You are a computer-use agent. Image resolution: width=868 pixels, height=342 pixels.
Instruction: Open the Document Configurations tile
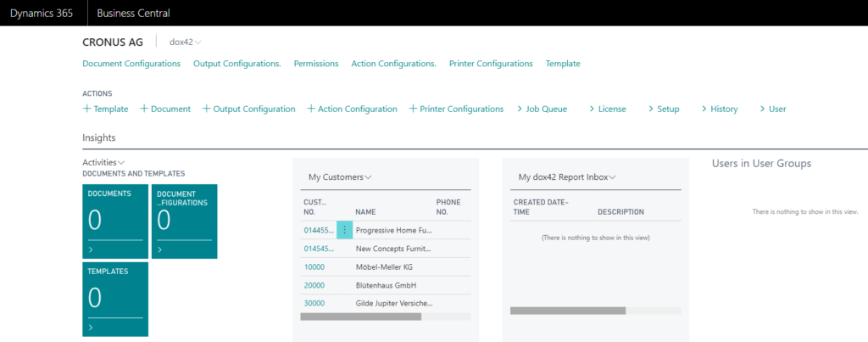184,221
